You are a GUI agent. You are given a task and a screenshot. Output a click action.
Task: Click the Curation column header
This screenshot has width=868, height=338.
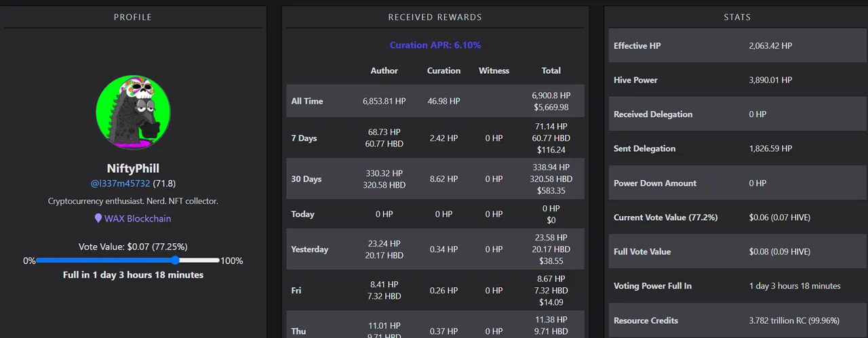(x=443, y=70)
